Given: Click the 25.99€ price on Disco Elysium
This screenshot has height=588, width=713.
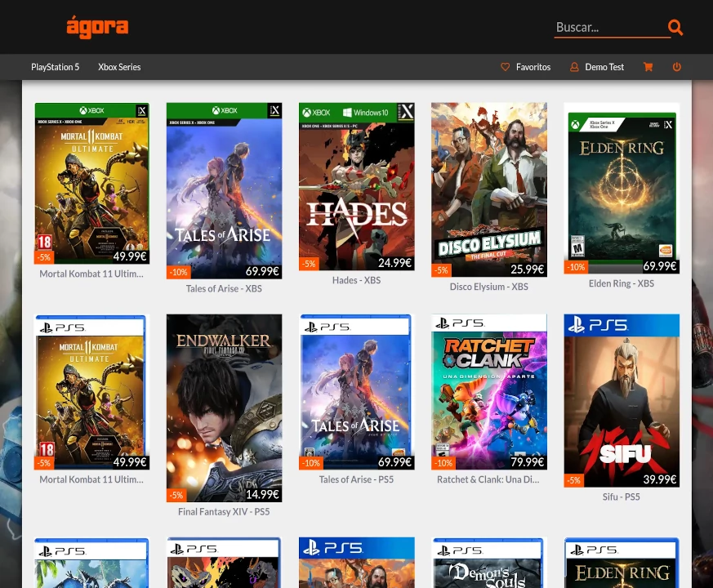Looking at the screenshot, I should click(528, 269).
